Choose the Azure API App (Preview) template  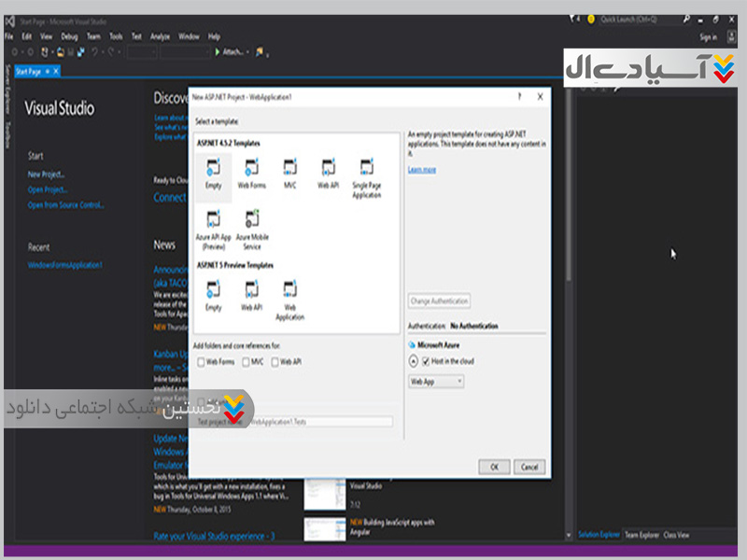(x=214, y=220)
